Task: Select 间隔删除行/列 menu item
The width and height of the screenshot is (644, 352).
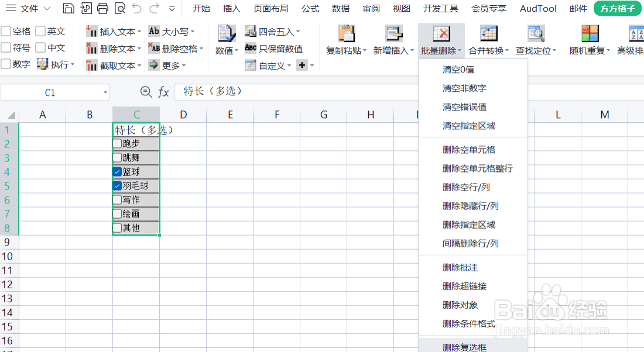Action: [473, 243]
